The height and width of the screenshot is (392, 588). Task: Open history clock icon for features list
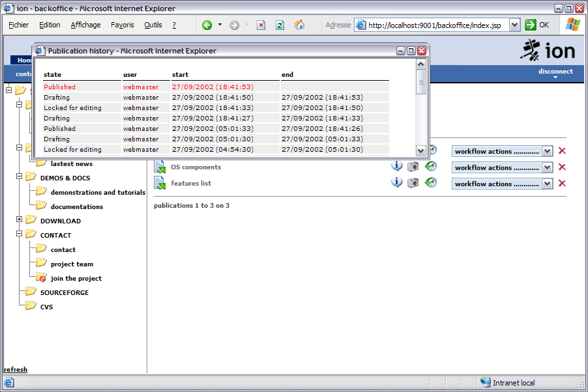click(x=431, y=182)
